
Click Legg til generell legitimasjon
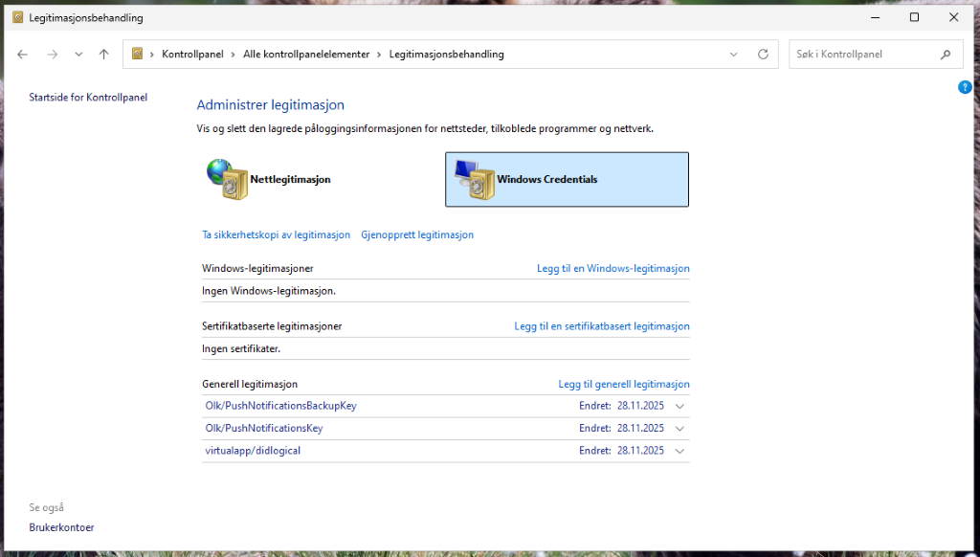(x=624, y=385)
